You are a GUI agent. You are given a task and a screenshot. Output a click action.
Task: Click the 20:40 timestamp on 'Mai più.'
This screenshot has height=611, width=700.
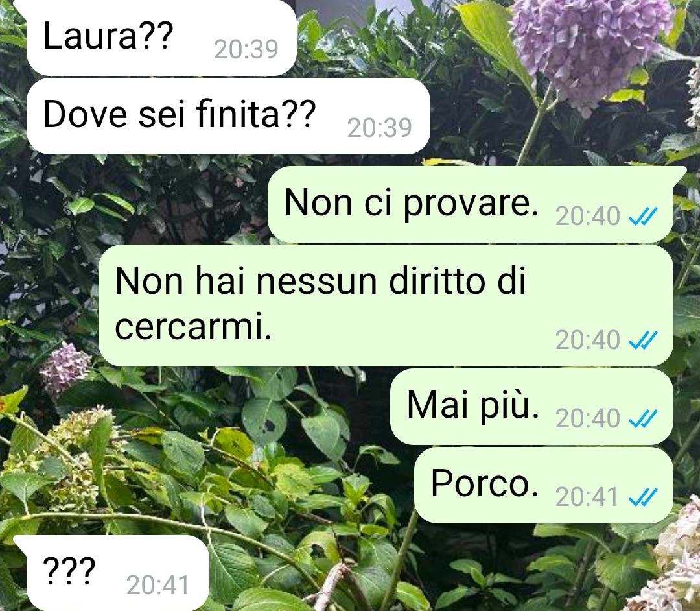click(587, 418)
